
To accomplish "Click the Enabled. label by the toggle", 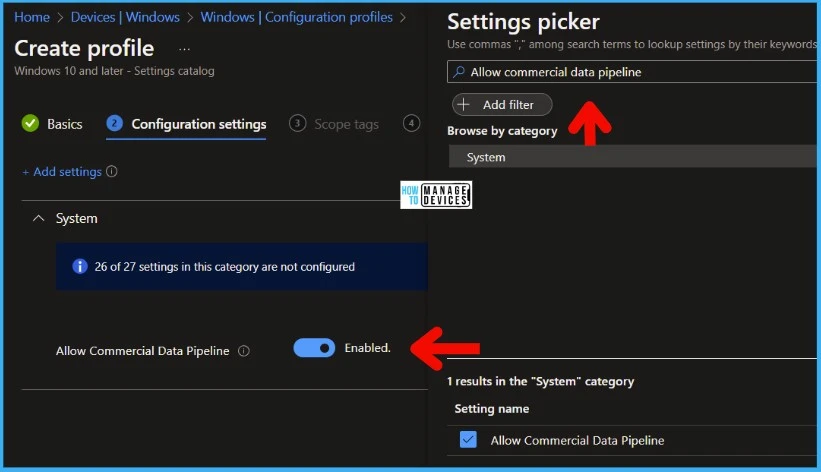I will pyautogui.click(x=368, y=348).
